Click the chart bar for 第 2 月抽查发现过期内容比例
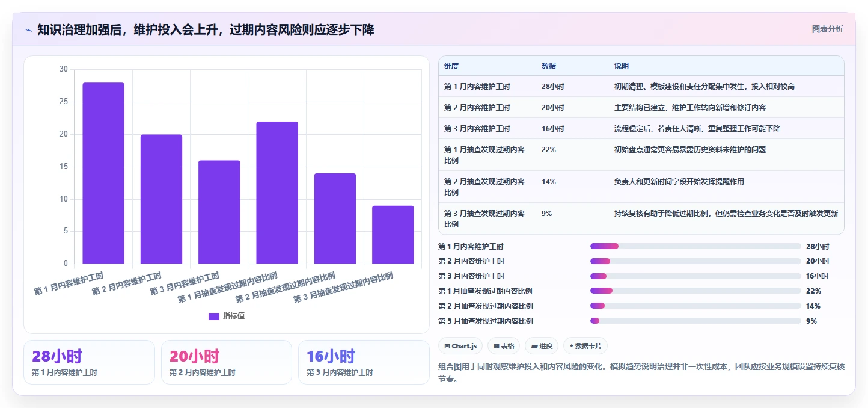 click(x=335, y=218)
